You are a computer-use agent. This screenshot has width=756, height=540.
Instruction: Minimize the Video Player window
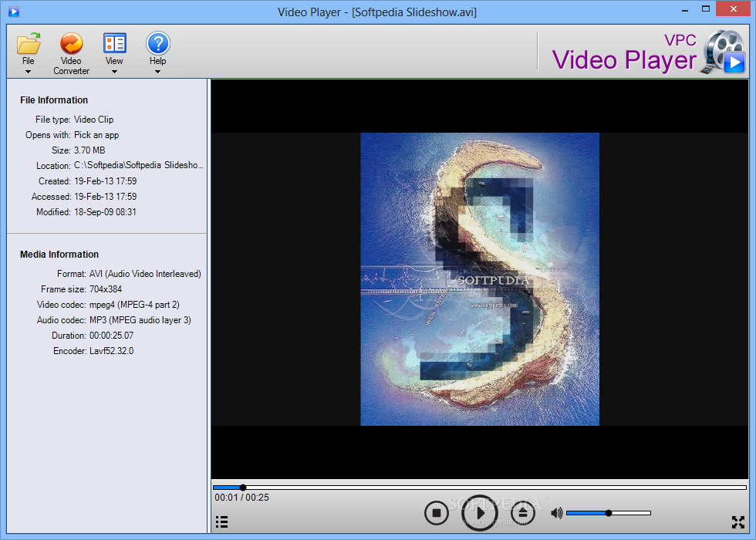(685, 9)
